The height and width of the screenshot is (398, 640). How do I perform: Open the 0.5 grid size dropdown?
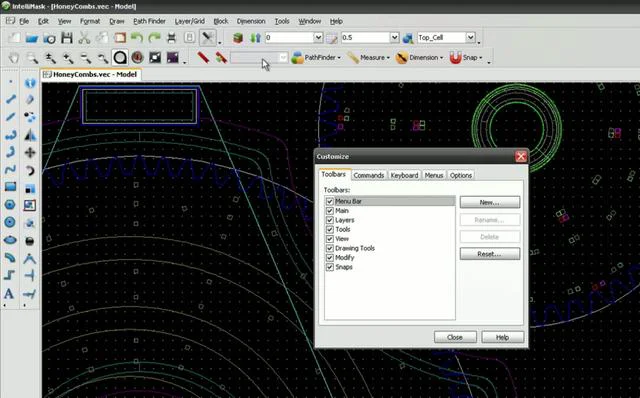[x=394, y=38]
